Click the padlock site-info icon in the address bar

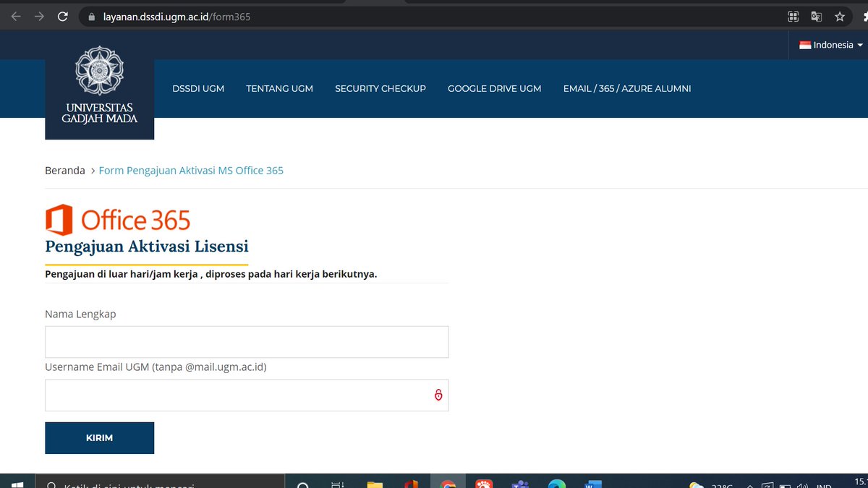91,16
